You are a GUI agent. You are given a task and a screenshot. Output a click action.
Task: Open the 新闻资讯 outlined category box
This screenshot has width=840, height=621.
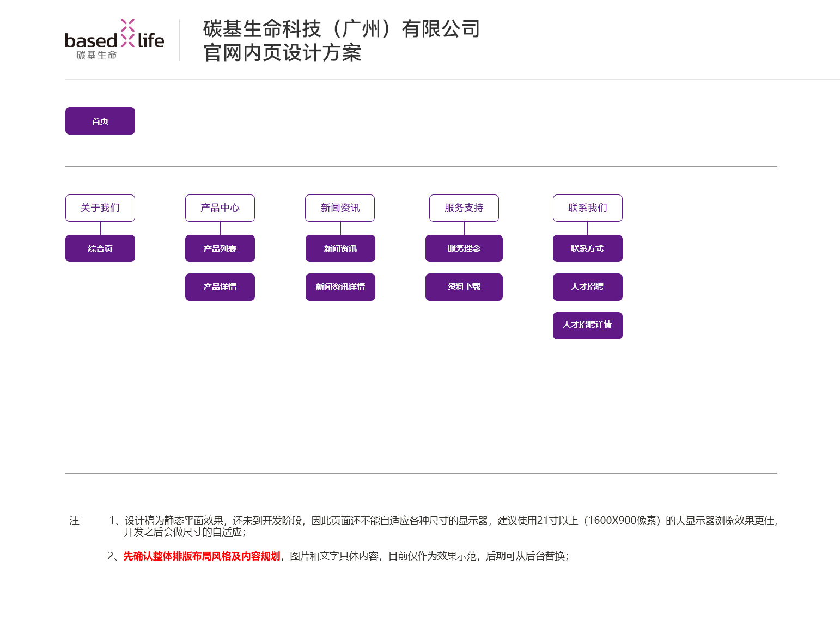[340, 208]
